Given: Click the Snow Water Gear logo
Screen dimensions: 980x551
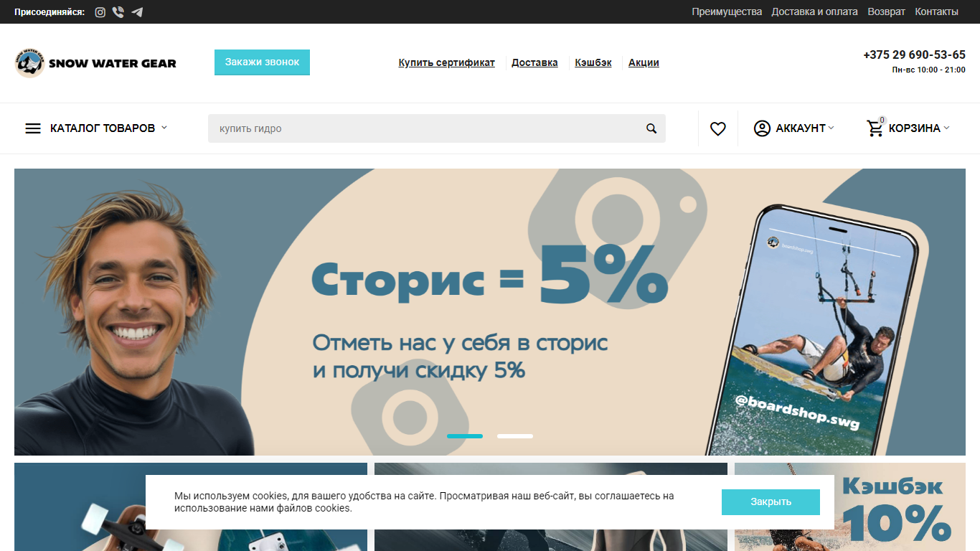Looking at the screenshot, I should click(95, 63).
